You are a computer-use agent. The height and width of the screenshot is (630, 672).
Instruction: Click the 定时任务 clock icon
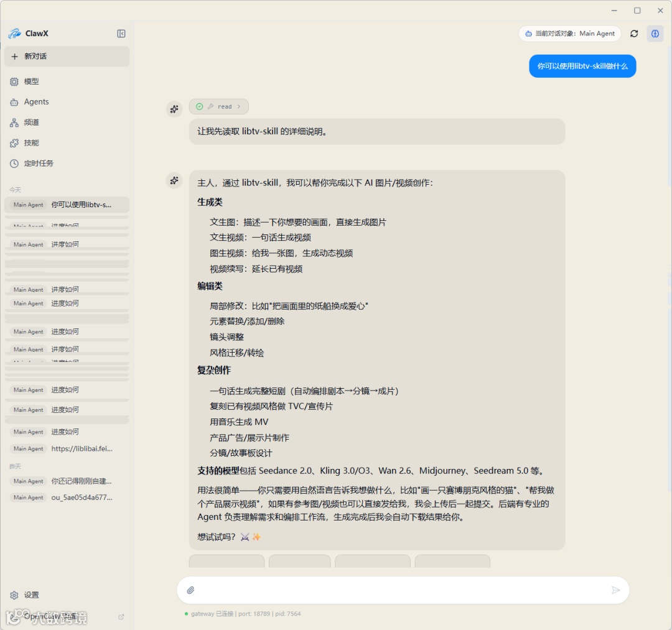pyautogui.click(x=14, y=163)
